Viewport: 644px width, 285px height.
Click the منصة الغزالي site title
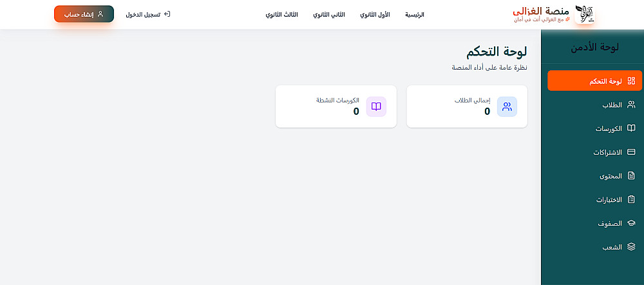(x=541, y=12)
